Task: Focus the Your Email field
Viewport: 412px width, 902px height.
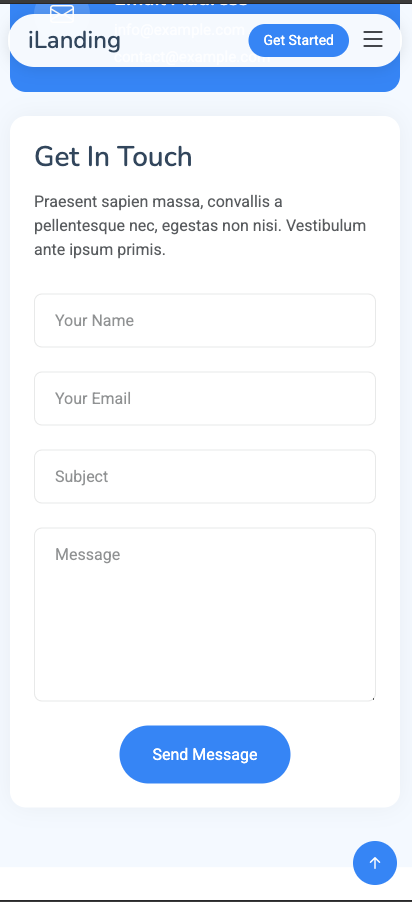Action: [x=205, y=398]
